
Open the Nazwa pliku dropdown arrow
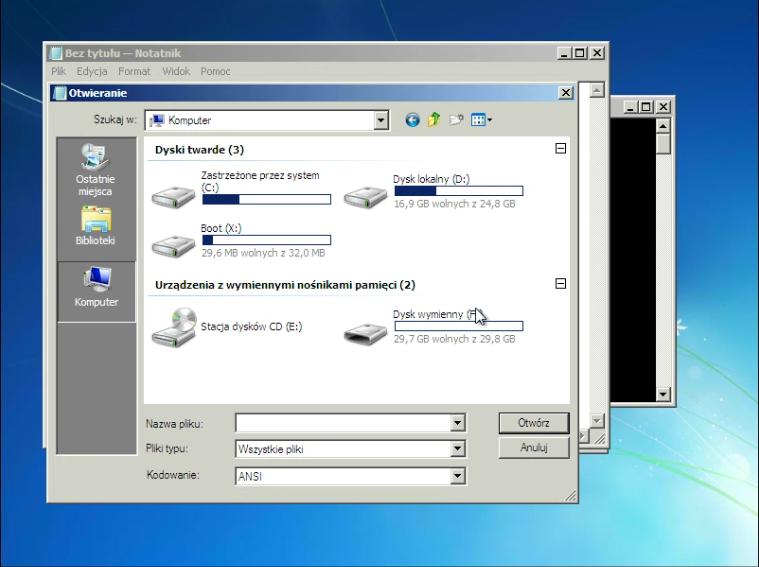click(457, 423)
